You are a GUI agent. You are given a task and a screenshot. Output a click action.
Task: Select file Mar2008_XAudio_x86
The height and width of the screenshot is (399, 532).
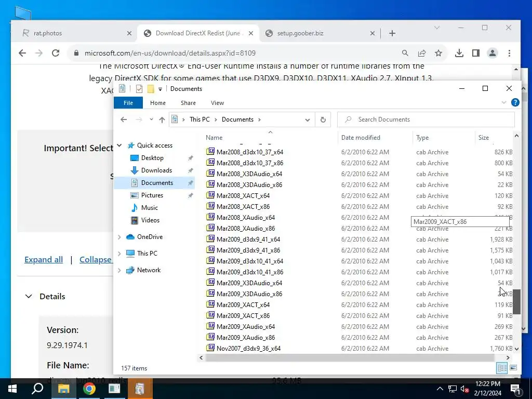click(246, 229)
